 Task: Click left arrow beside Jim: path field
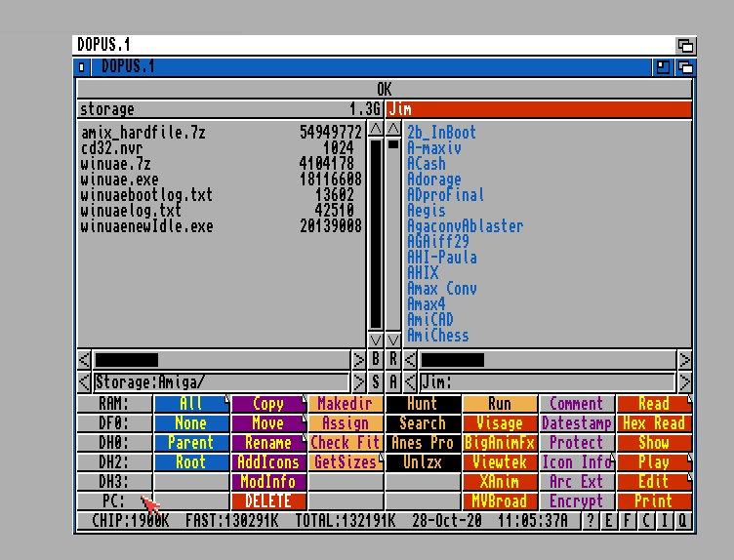click(x=410, y=382)
